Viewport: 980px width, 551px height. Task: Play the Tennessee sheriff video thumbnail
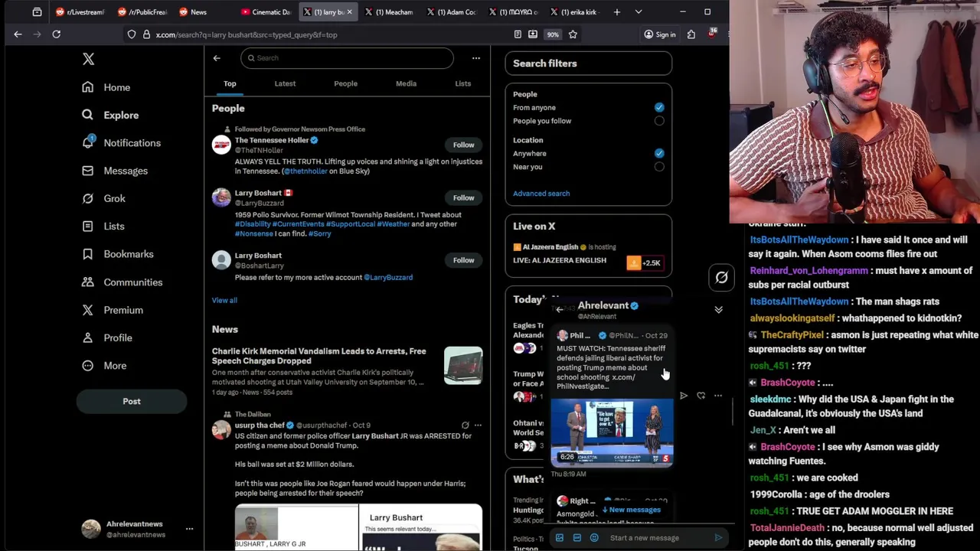coord(612,432)
